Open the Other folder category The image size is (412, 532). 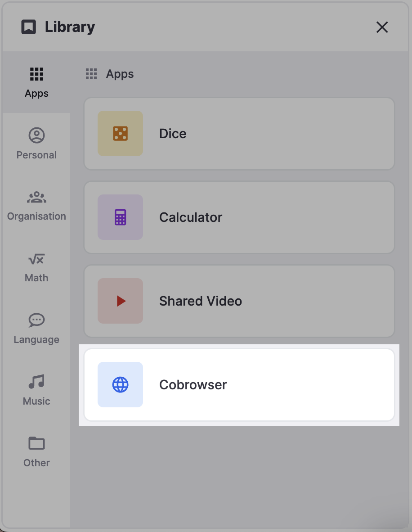click(36, 452)
